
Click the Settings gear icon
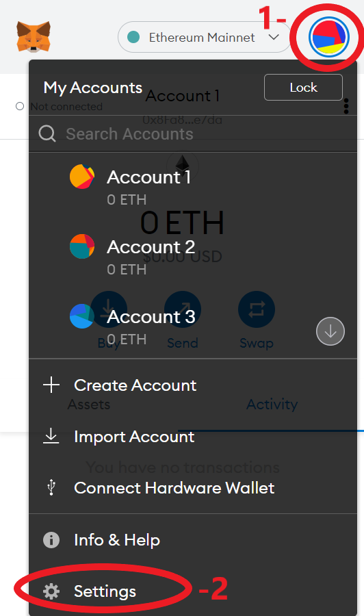[x=51, y=591]
